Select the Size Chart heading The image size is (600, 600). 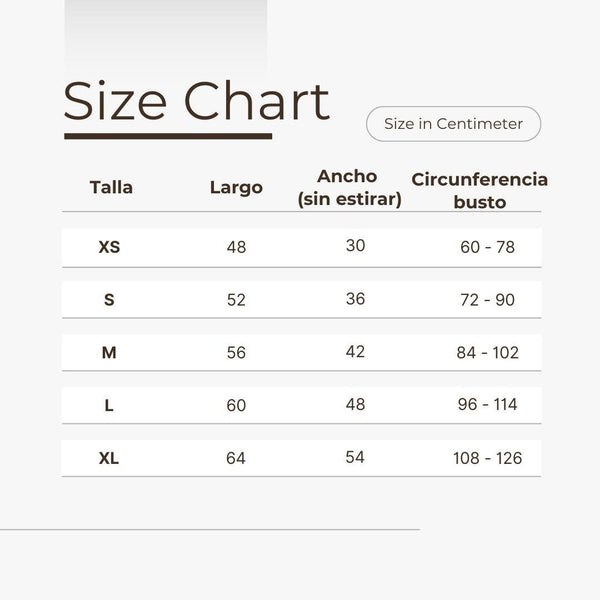[x=197, y=101]
